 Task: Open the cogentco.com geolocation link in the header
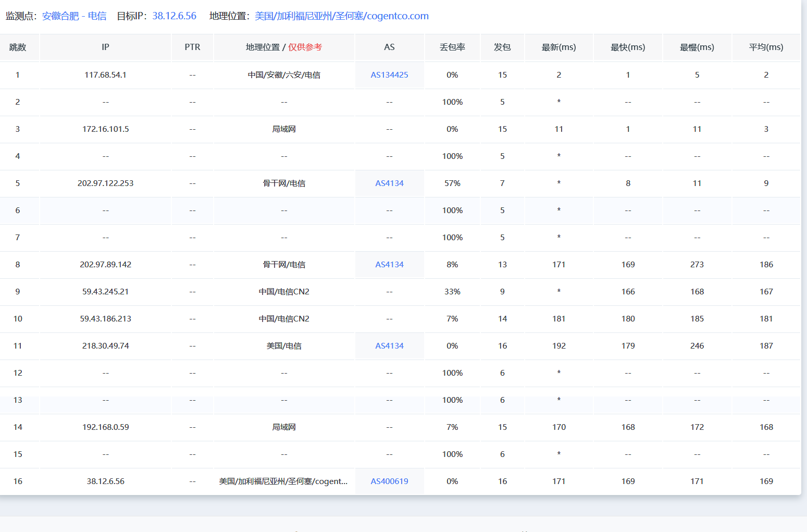coord(342,16)
